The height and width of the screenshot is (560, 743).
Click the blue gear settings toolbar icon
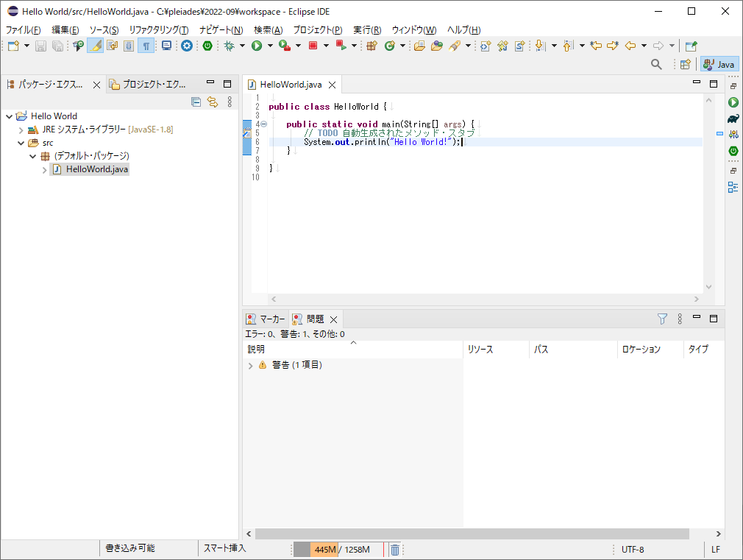coord(187,46)
